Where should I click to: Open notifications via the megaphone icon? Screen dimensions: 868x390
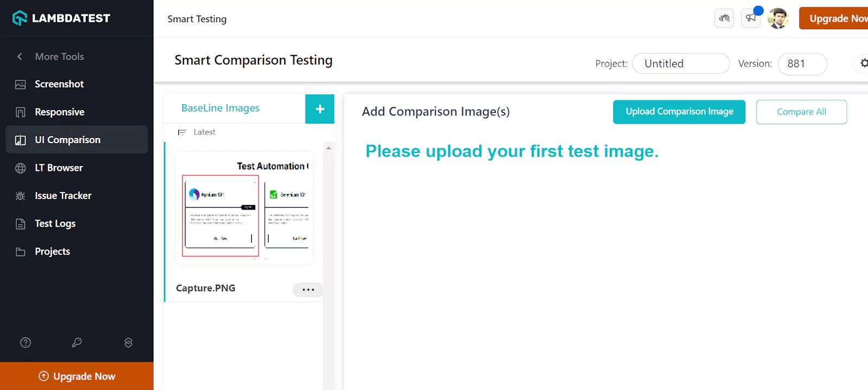pyautogui.click(x=750, y=18)
